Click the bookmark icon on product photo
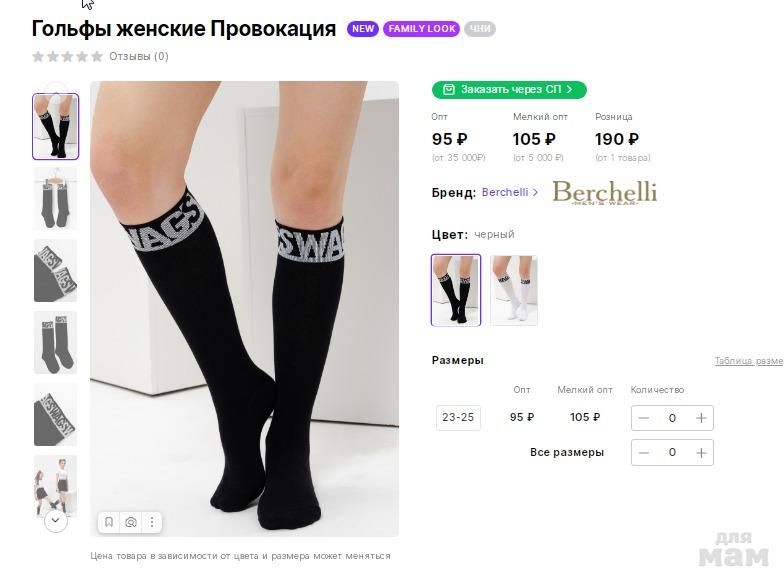The height and width of the screenshot is (581, 784). pos(109,522)
